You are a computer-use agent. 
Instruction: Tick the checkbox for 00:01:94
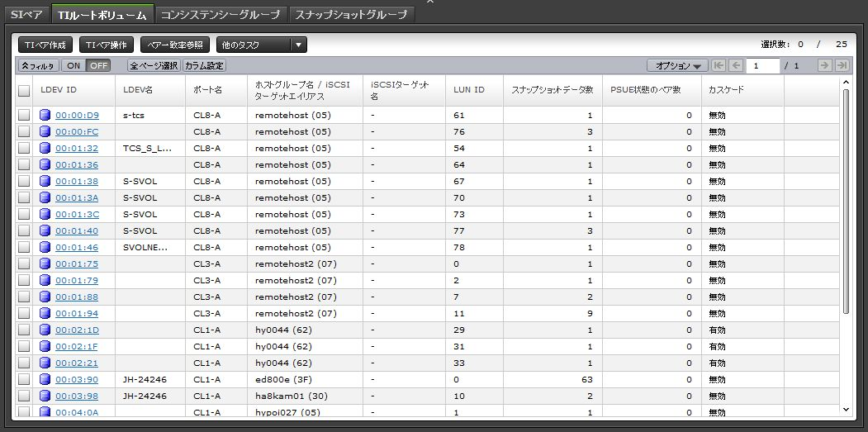(x=24, y=314)
